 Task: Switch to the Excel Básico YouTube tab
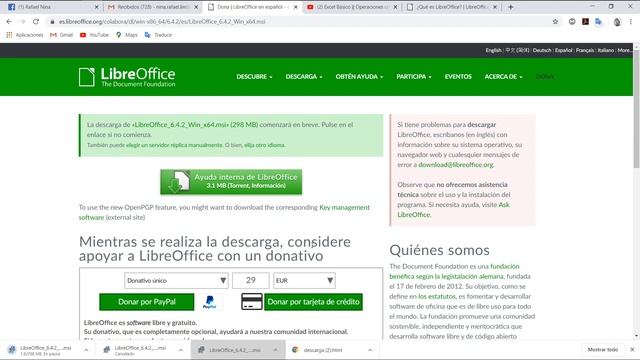[x=350, y=7]
